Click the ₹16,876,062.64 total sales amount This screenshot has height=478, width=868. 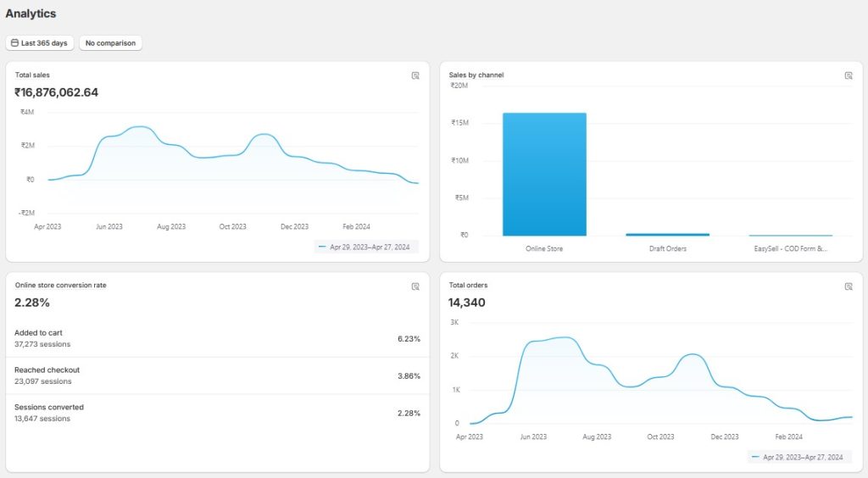pyautogui.click(x=57, y=92)
